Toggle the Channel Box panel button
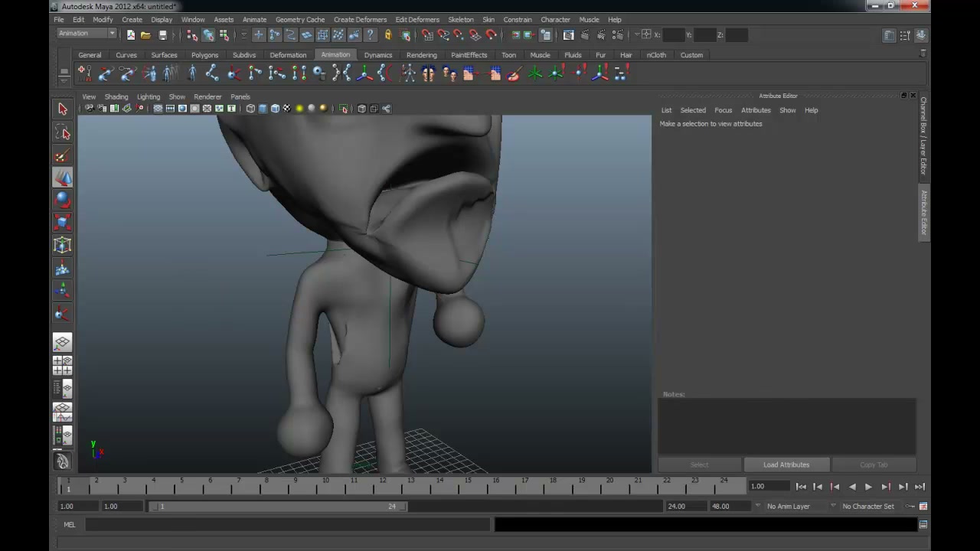This screenshot has height=551, width=980. (921, 35)
